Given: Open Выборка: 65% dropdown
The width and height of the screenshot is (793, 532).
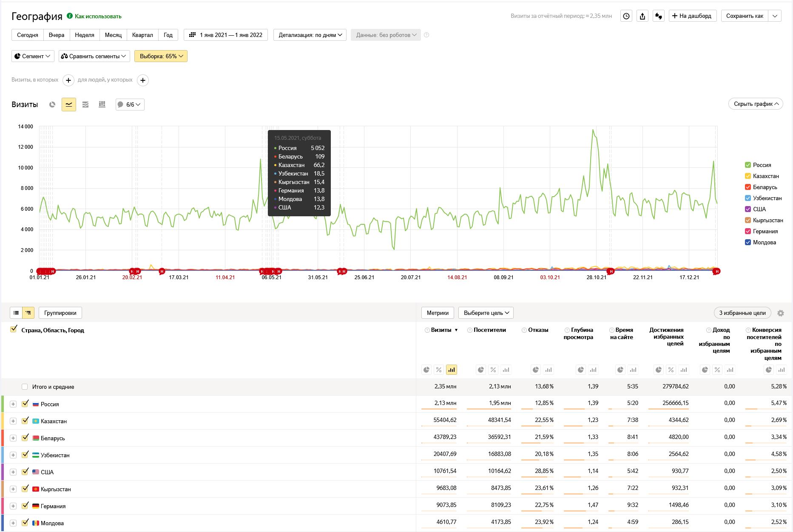Looking at the screenshot, I should pos(161,56).
